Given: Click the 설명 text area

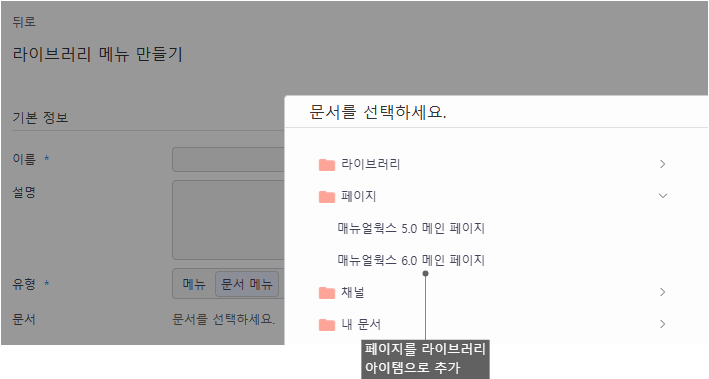Looking at the screenshot, I should [228, 220].
